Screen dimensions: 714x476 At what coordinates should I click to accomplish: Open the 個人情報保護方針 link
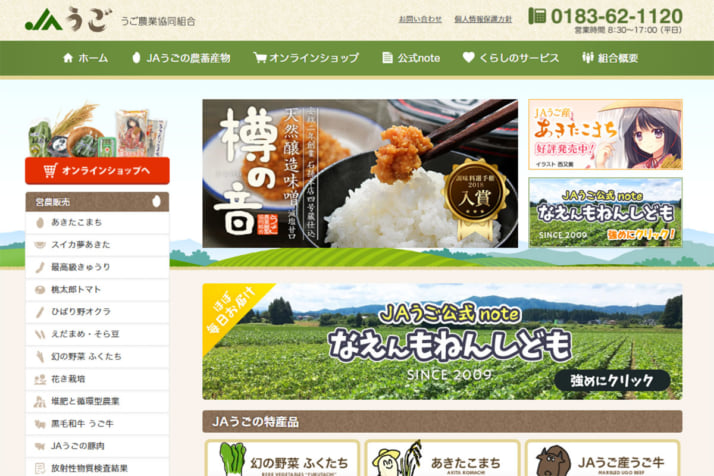pyautogui.click(x=483, y=19)
